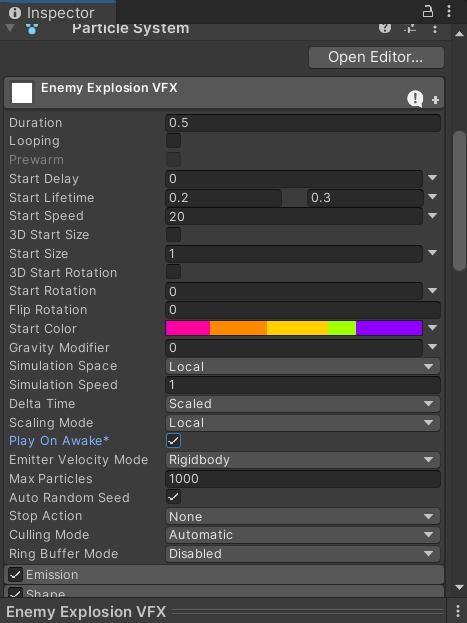Open the Ring Buffer Mode dropdown
The width and height of the screenshot is (467, 623).
pyautogui.click(x=303, y=553)
